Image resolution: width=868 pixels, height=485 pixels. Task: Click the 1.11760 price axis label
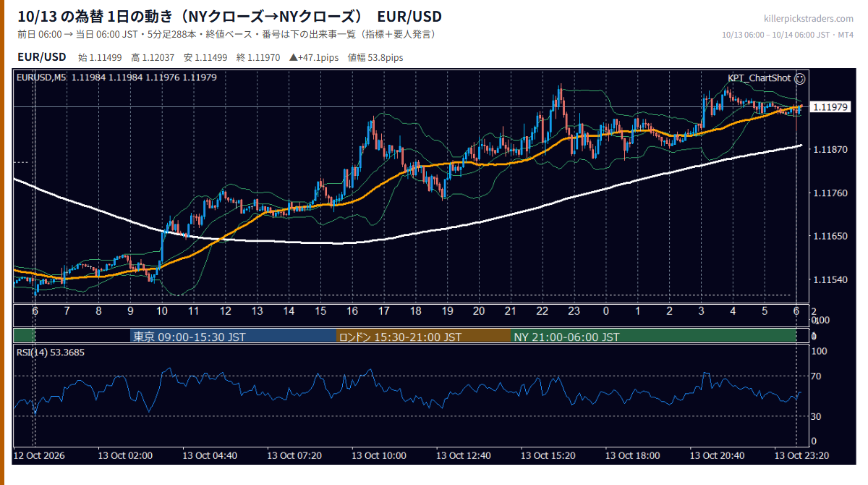click(x=830, y=193)
